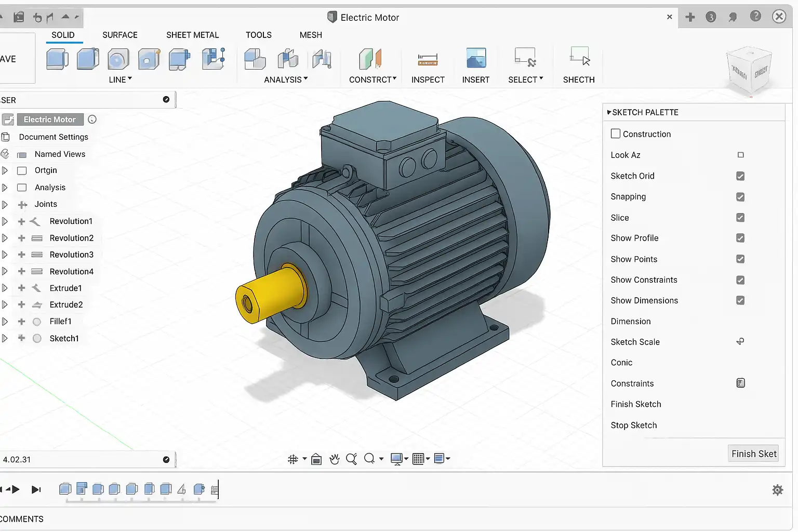The height and width of the screenshot is (532, 798).
Task: Click the first box tool icon in toolbar
Action: pos(57,59)
